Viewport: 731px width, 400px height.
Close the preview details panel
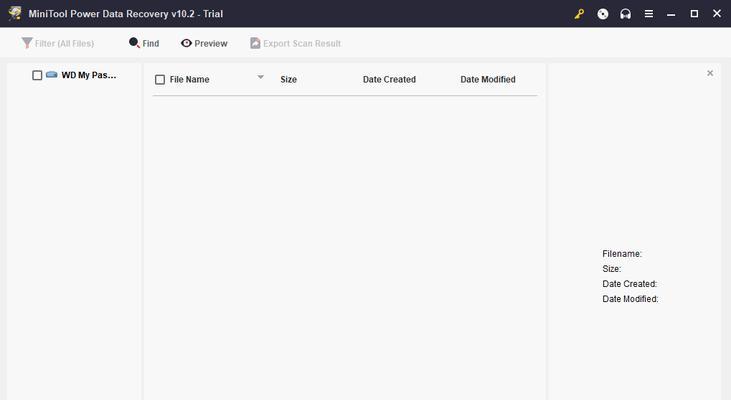click(x=710, y=73)
